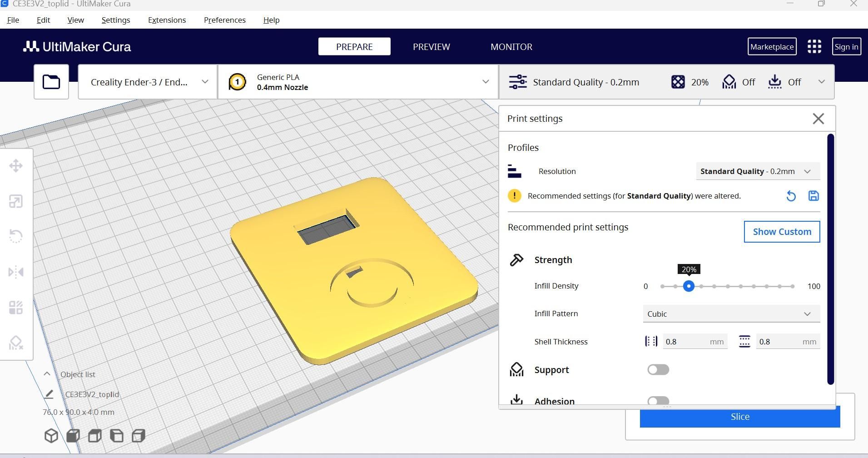Open the Creality Ender-3 printer dropdown
This screenshot has width=868, height=458.
[x=148, y=82]
